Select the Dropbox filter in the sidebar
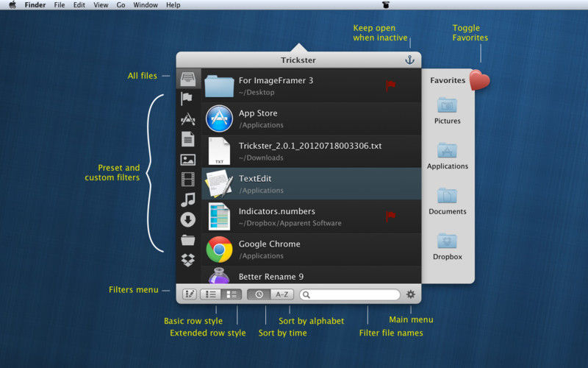 [x=188, y=260]
